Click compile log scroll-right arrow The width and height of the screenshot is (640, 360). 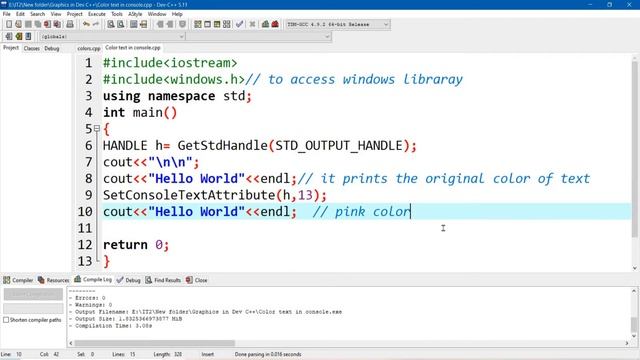(x=627, y=343)
